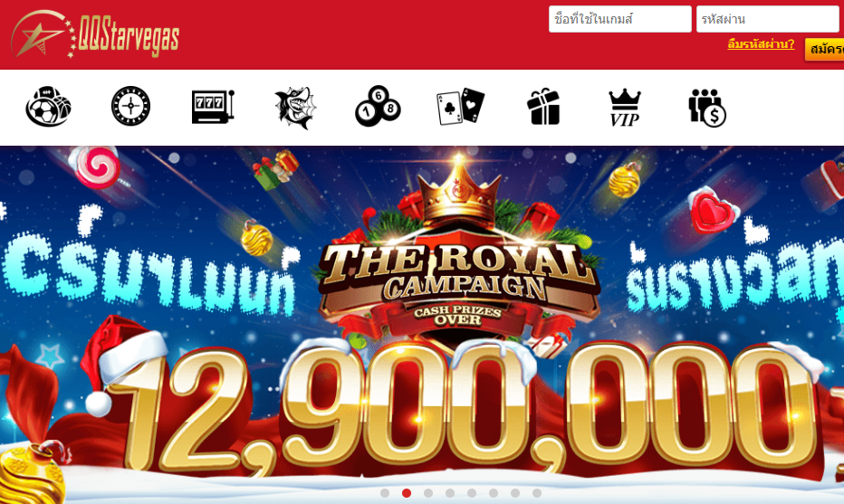Open the gift box promotions icon
The width and height of the screenshot is (844, 504).
pos(543,107)
